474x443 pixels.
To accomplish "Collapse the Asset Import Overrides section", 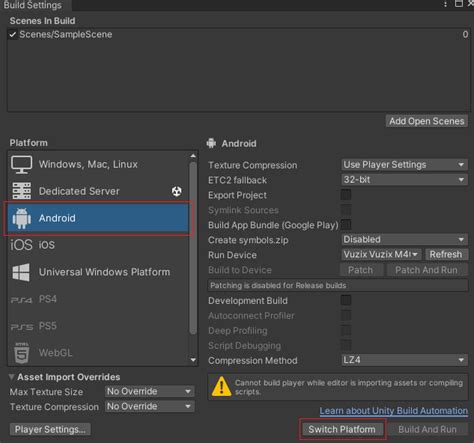I will click(x=12, y=377).
